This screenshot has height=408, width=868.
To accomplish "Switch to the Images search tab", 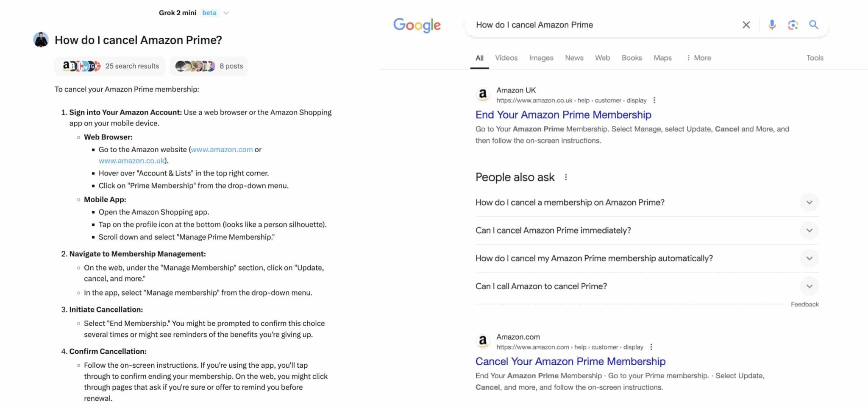I will [x=541, y=58].
